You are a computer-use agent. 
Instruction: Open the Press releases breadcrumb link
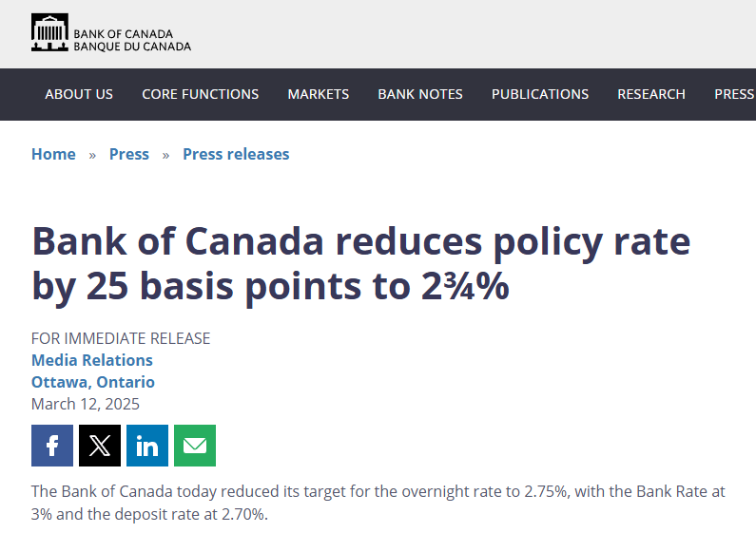click(236, 154)
